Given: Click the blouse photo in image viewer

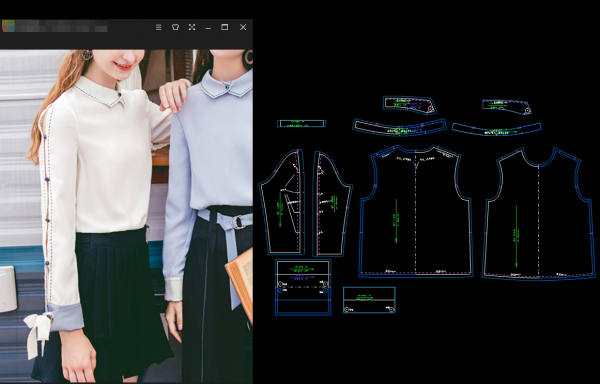Looking at the screenshot, I should click(x=126, y=216).
